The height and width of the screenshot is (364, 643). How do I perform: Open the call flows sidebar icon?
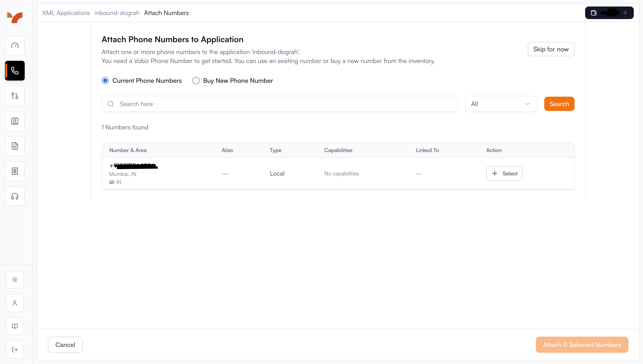click(x=15, y=96)
